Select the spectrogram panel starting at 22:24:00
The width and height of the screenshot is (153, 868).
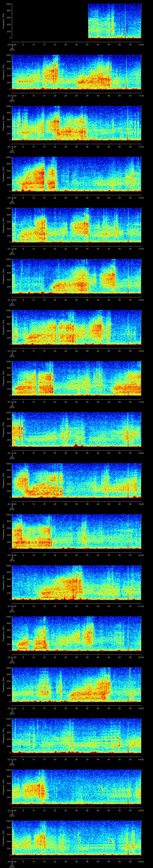point(76,787)
